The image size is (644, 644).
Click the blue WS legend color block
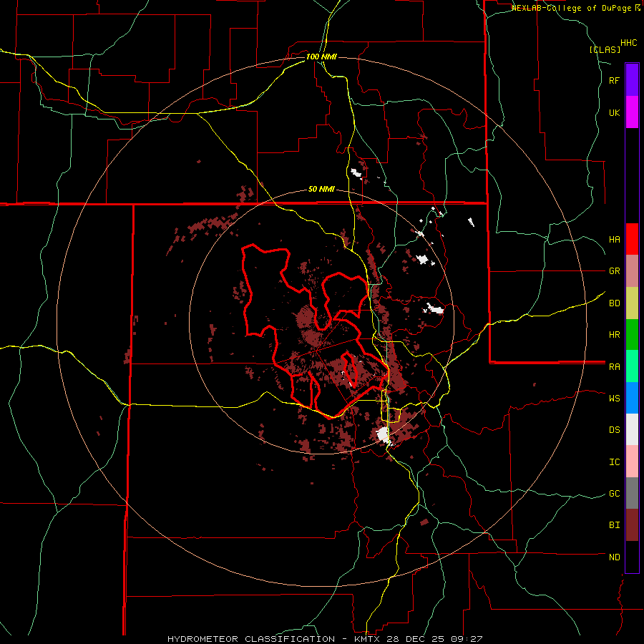click(632, 398)
